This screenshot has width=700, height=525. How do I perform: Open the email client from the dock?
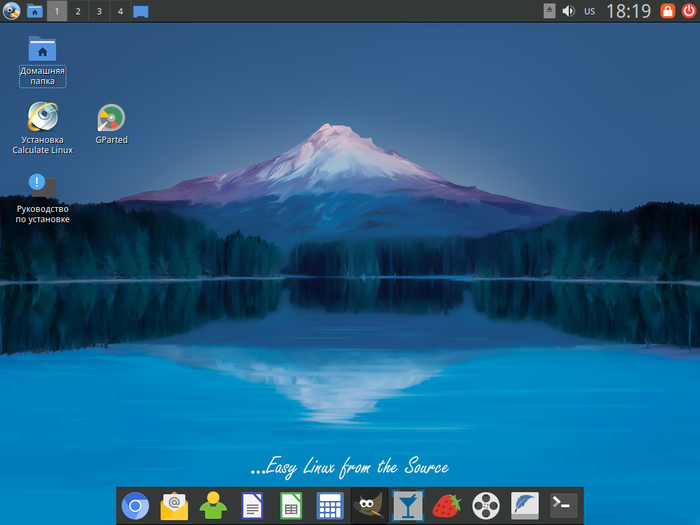(174, 506)
